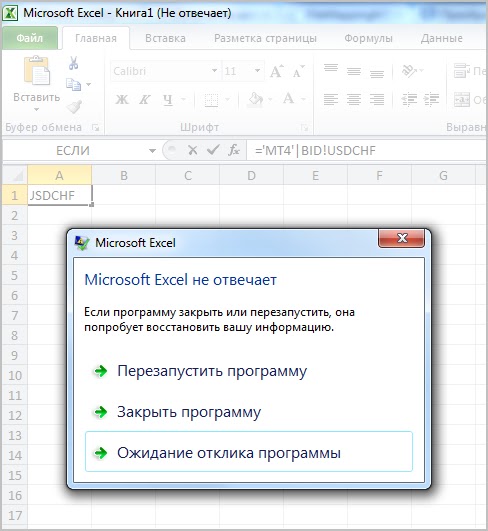Center text horizontally icon

coord(354,100)
